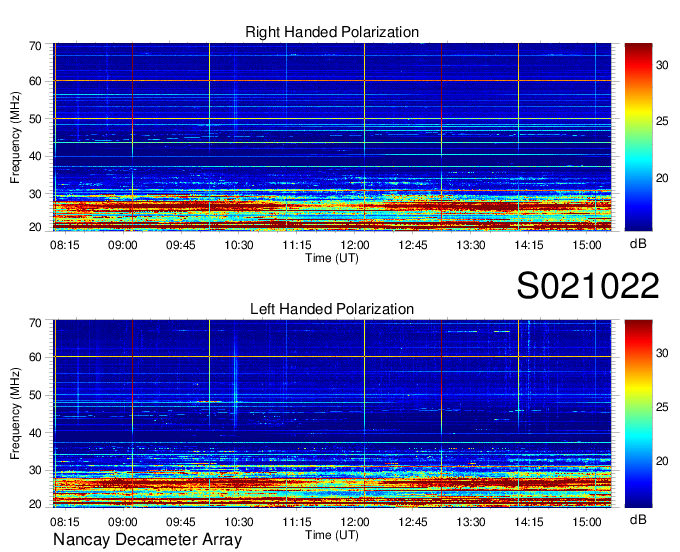This screenshot has width=680, height=552.
Task: Click 14:15 time tick under Right Handed plot
Action: [529, 245]
